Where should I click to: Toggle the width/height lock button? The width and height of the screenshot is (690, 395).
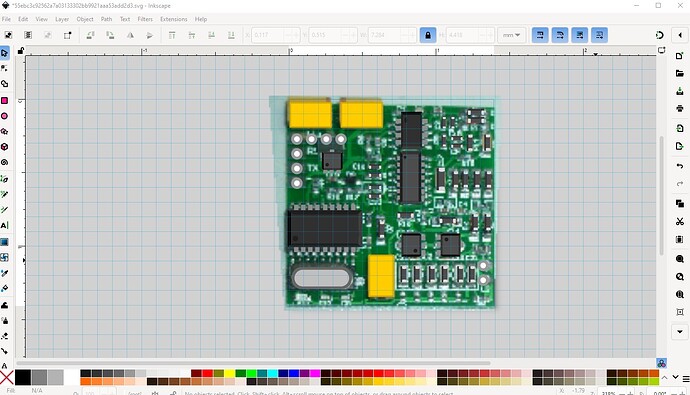[428, 35]
